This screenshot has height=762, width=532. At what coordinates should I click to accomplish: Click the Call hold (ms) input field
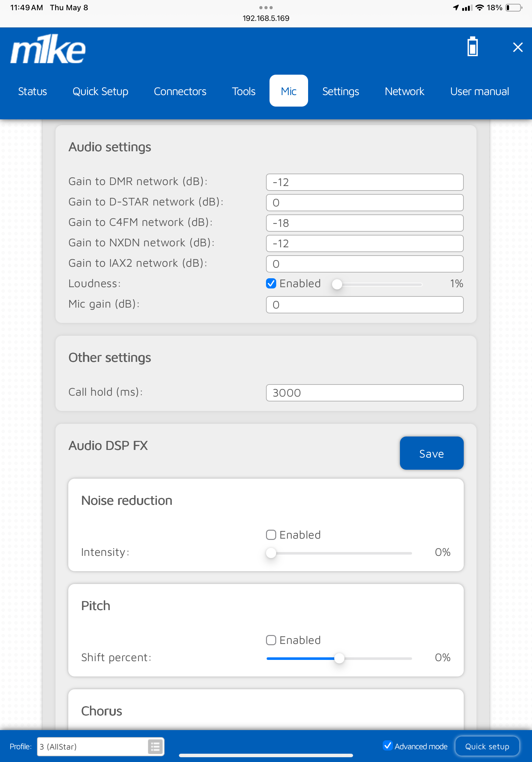[364, 392]
